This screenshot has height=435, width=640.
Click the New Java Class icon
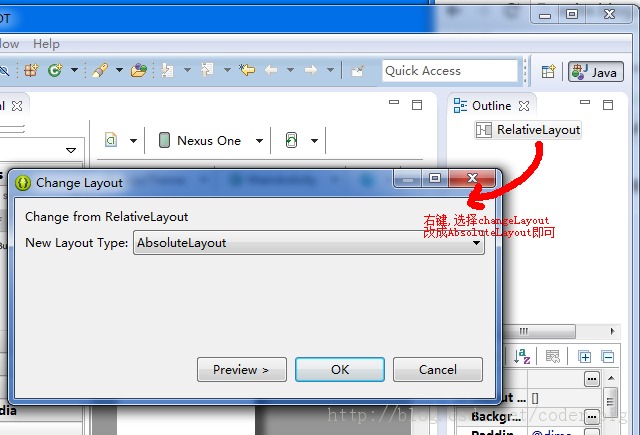[55, 71]
